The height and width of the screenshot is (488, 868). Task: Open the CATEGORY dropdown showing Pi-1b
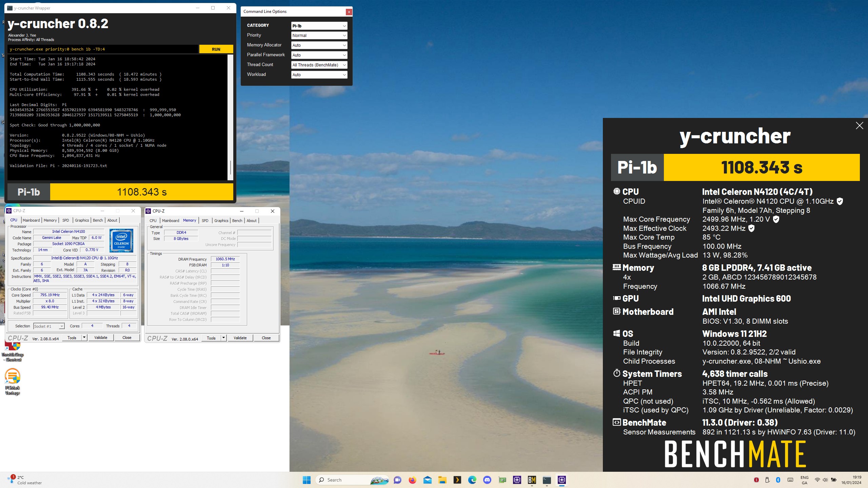(x=319, y=26)
